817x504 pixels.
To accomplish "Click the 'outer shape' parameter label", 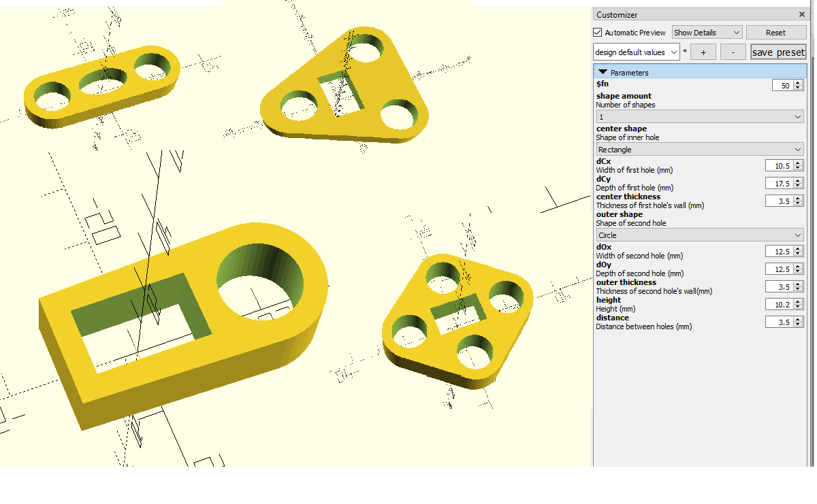I will 619,214.
